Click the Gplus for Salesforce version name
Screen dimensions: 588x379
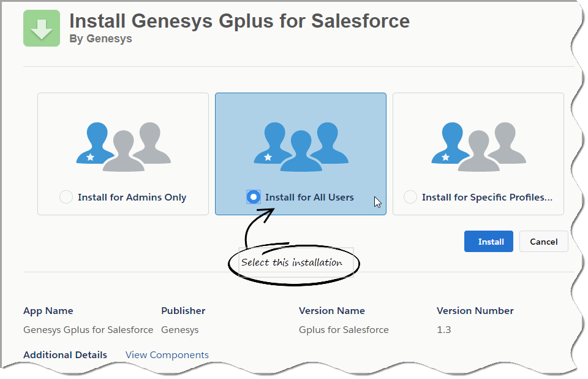point(344,330)
